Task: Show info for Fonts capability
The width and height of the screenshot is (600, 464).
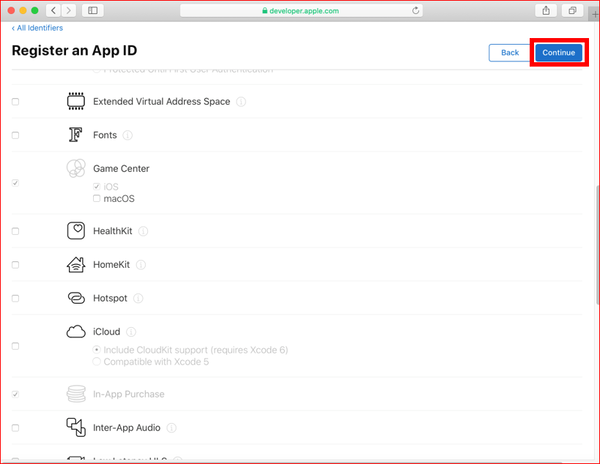Action: pos(127,135)
